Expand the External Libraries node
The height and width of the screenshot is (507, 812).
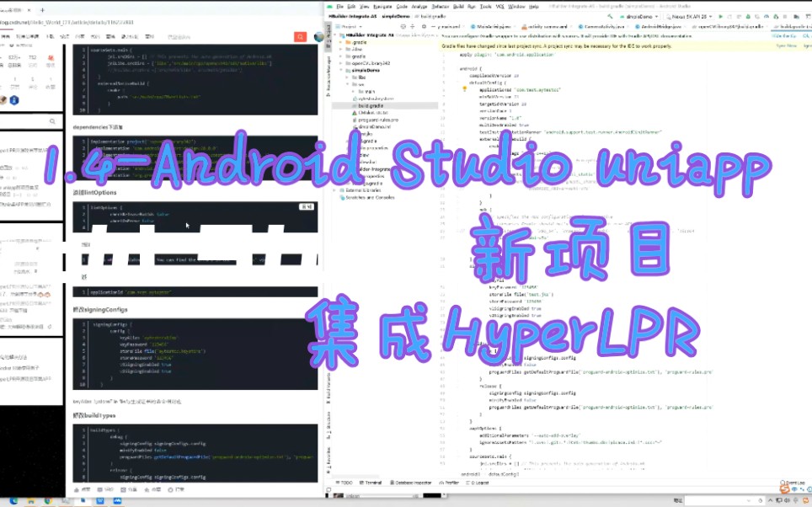pos(334,189)
